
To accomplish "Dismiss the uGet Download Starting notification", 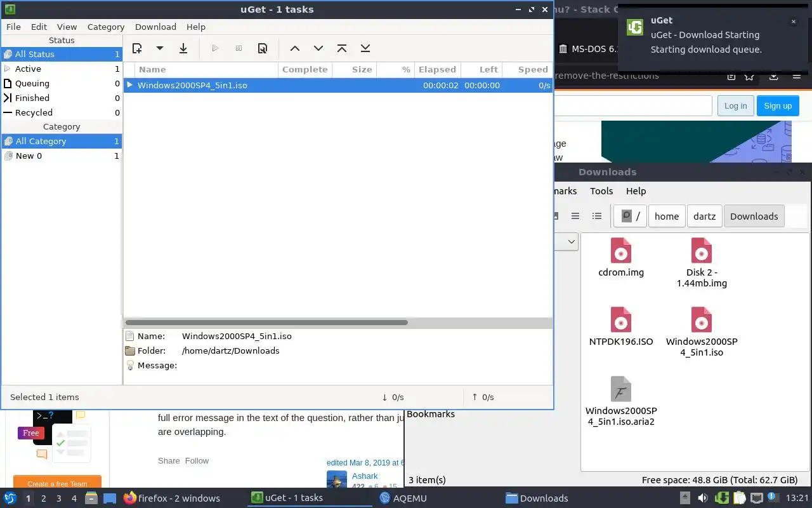I will pyautogui.click(x=793, y=22).
